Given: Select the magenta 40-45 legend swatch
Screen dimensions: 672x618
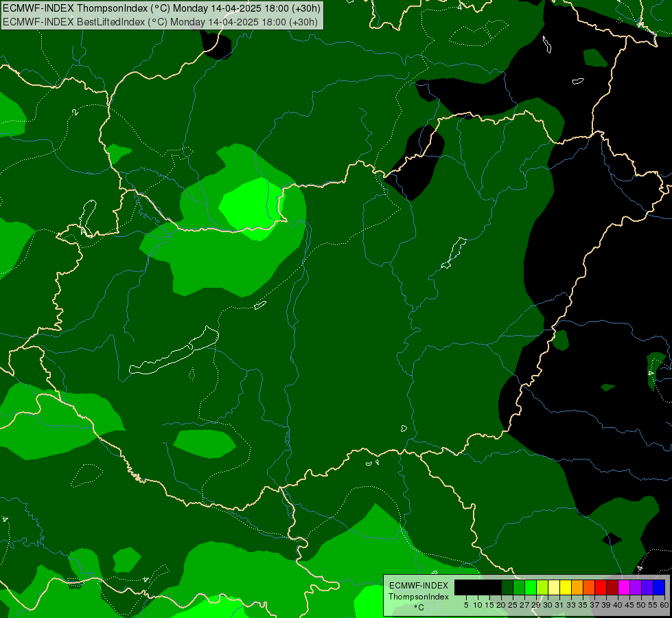Looking at the screenshot, I should click(x=624, y=587).
